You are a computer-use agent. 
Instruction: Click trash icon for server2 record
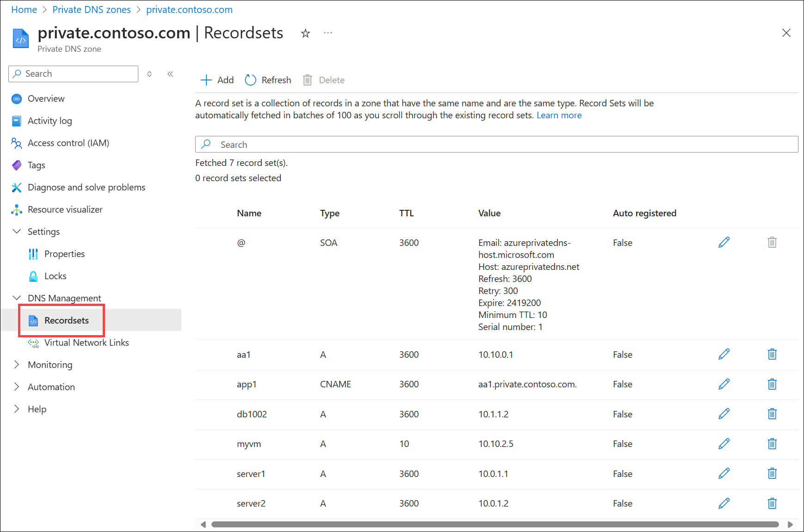(x=772, y=503)
